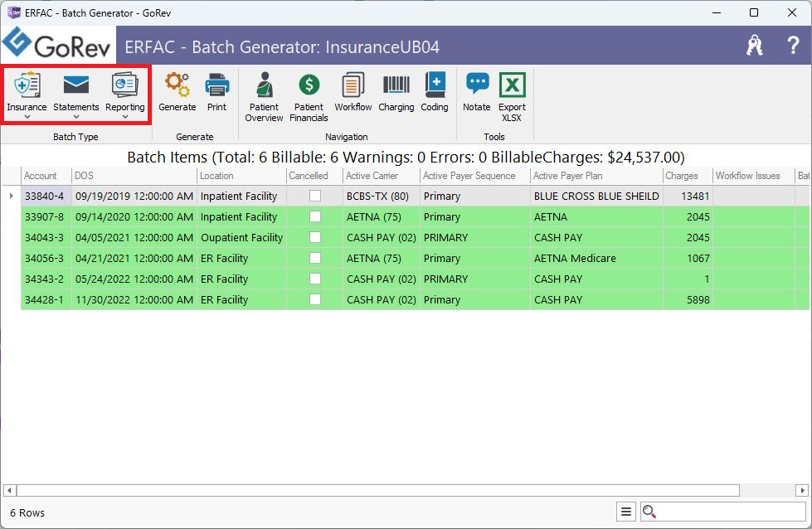Toggle Cancelled checkbox for account 34428-1
Viewport: 812px width, 529px height.
coord(315,299)
